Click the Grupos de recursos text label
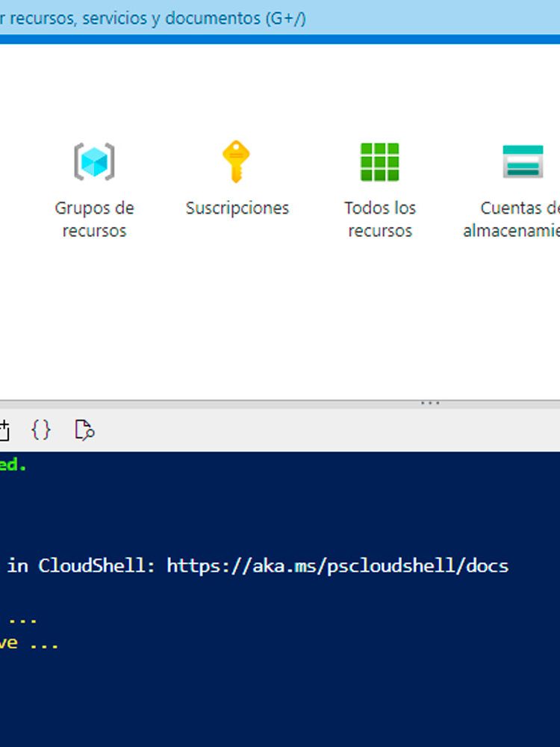 [x=94, y=219]
